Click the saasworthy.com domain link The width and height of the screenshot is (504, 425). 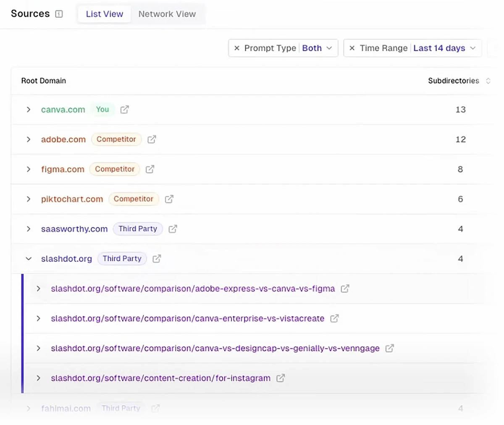pyautogui.click(x=74, y=229)
